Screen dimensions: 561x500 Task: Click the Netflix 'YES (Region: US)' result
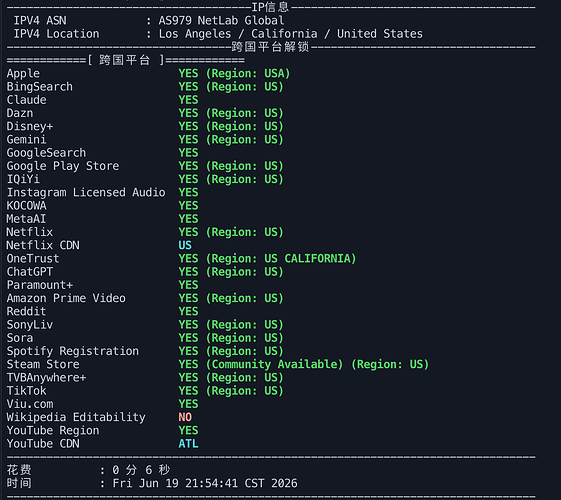[231, 232]
